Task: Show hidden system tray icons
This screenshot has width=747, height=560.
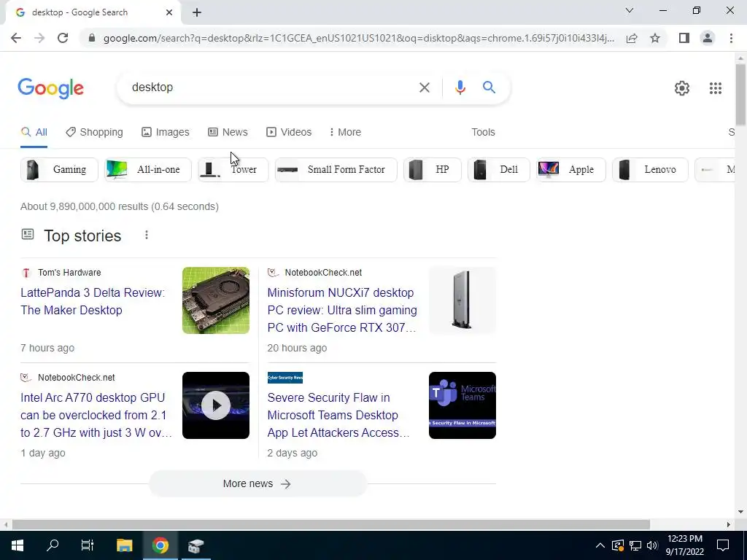Action: tap(600, 545)
